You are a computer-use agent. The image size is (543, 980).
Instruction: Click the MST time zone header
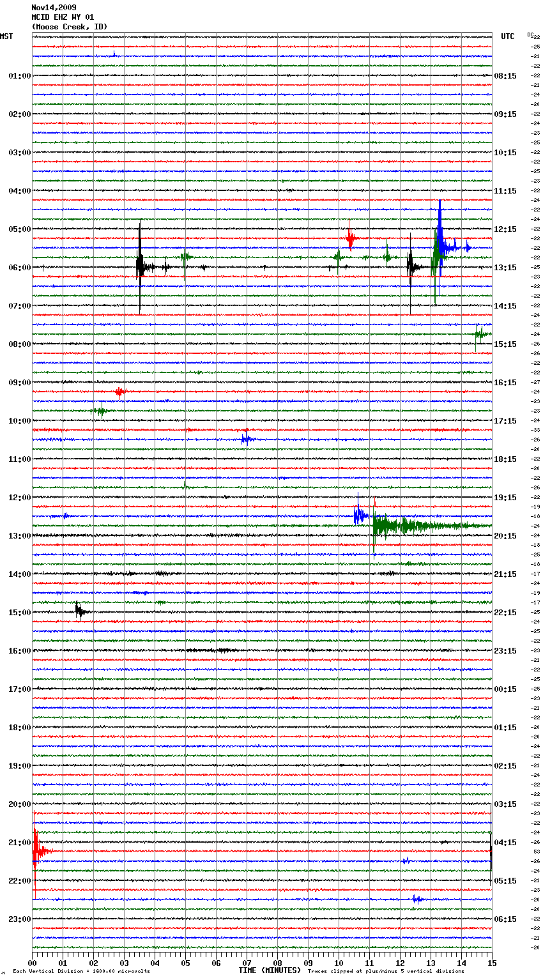[6, 36]
